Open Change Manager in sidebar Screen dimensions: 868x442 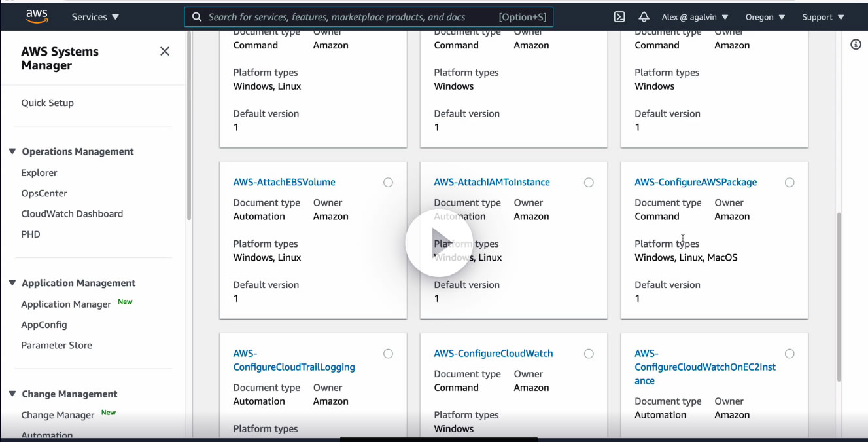58,415
